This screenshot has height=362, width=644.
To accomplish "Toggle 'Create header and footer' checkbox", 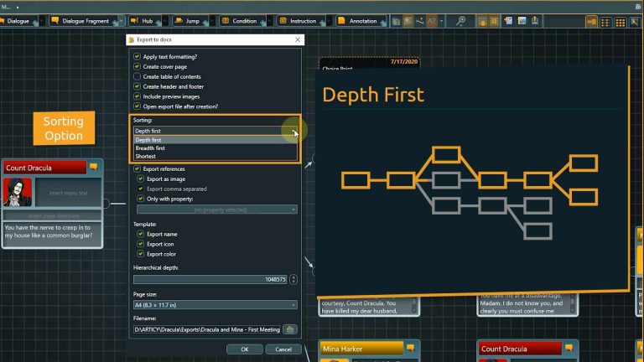I will pos(137,86).
